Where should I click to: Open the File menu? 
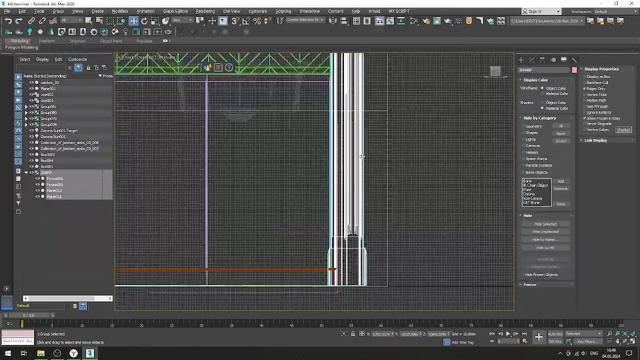(7, 11)
